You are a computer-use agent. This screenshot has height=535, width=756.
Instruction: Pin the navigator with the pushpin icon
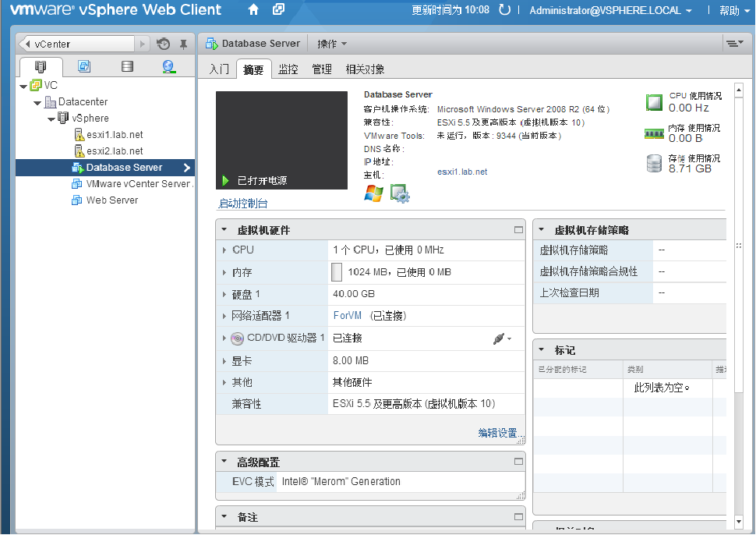click(183, 44)
